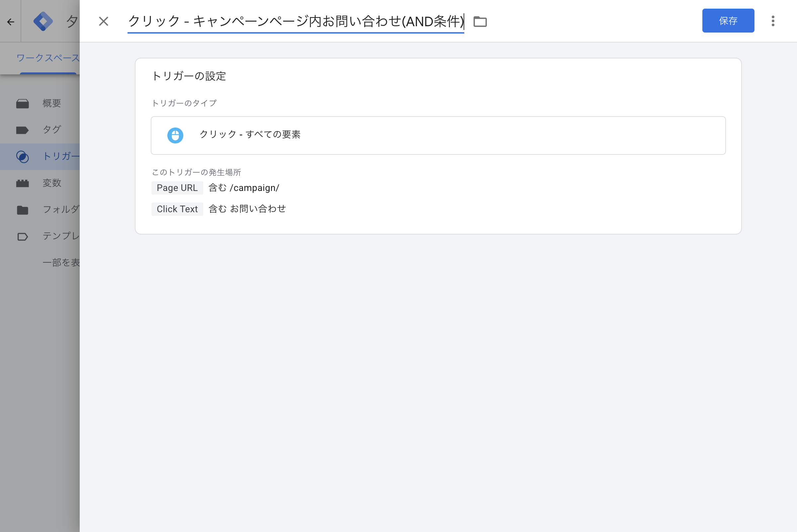797x532 pixels.
Task: Click the フォルダ folder sidebar icon
Action: click(x=22, y=210)
